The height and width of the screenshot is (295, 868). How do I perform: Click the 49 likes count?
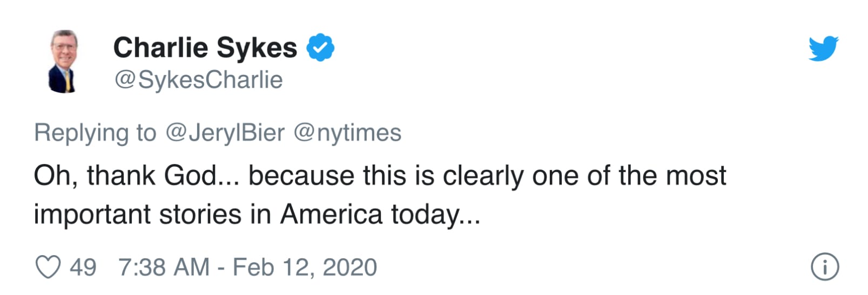tap(83, 267)
